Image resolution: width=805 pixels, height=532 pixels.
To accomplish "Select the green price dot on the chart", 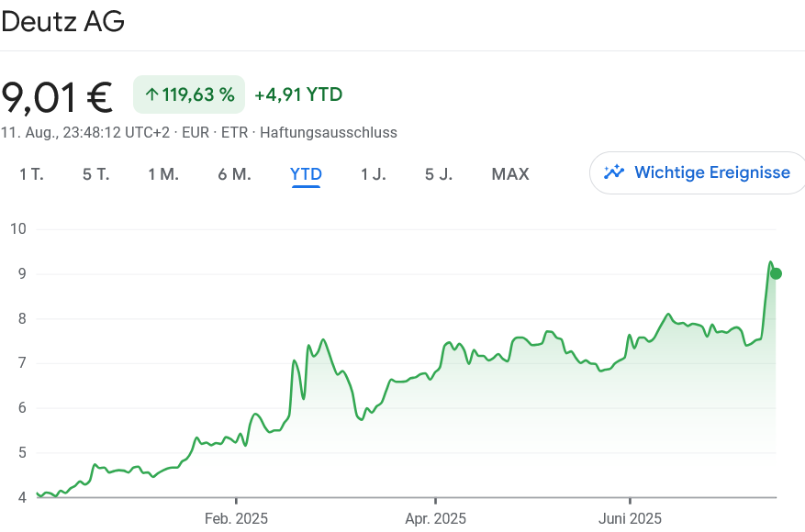I will tap(775, 272).
